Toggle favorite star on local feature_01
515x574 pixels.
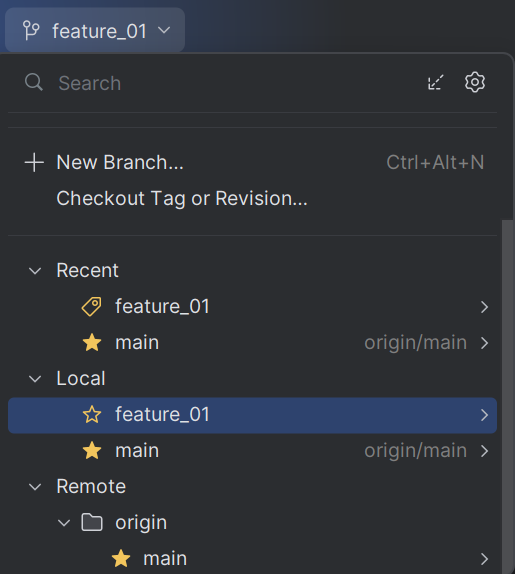pos(92,415)
